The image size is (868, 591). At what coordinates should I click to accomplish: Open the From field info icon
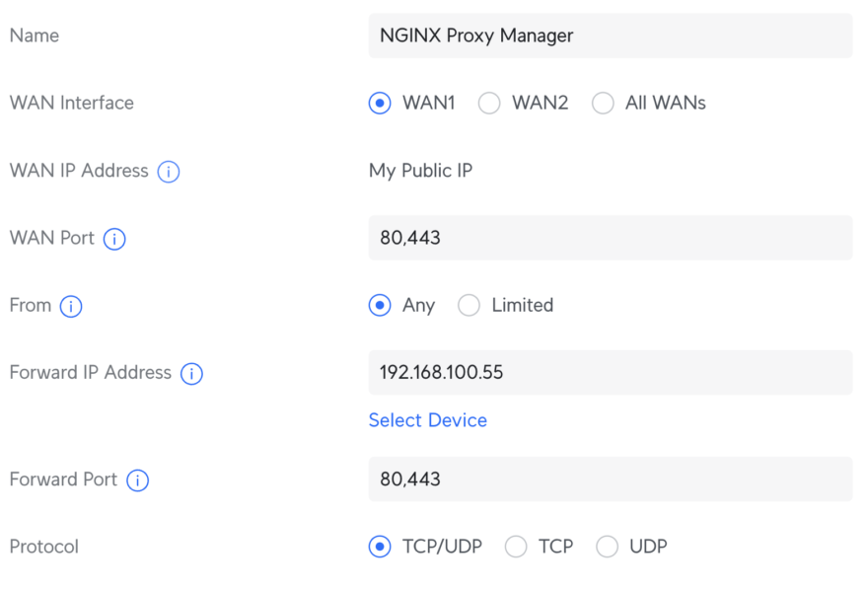tap(72, 306)
